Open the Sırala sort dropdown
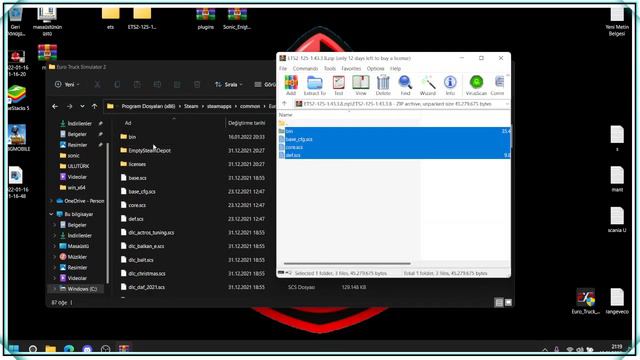The height and width of the screenshot is (360, 640). (x=229, y=84)
